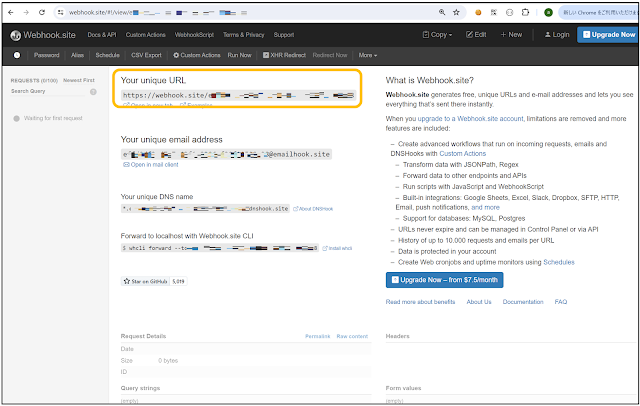Open Custom Actions in top navigation
The width and height of the screenshot is (640, 406).
[x=145, y=35]
